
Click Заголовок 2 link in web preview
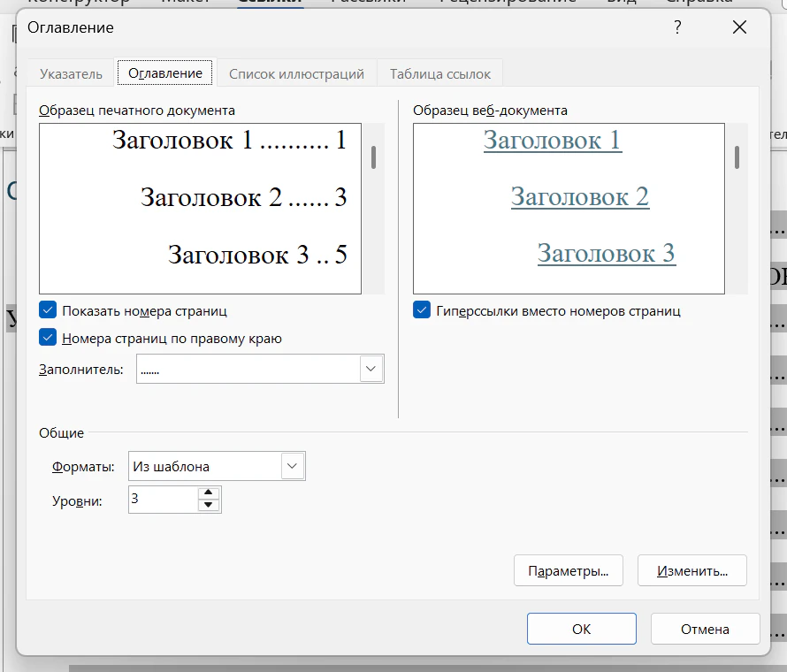pyautogui.click(x=580, y=196)
